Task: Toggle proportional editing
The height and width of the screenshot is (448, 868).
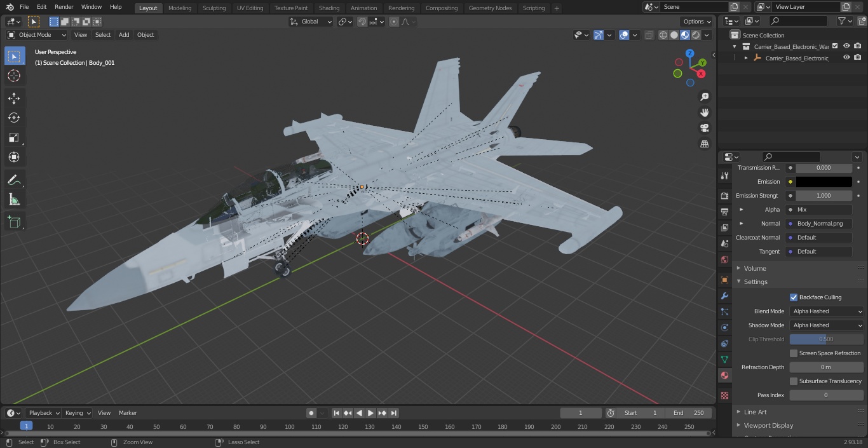Action: point(394,22)
